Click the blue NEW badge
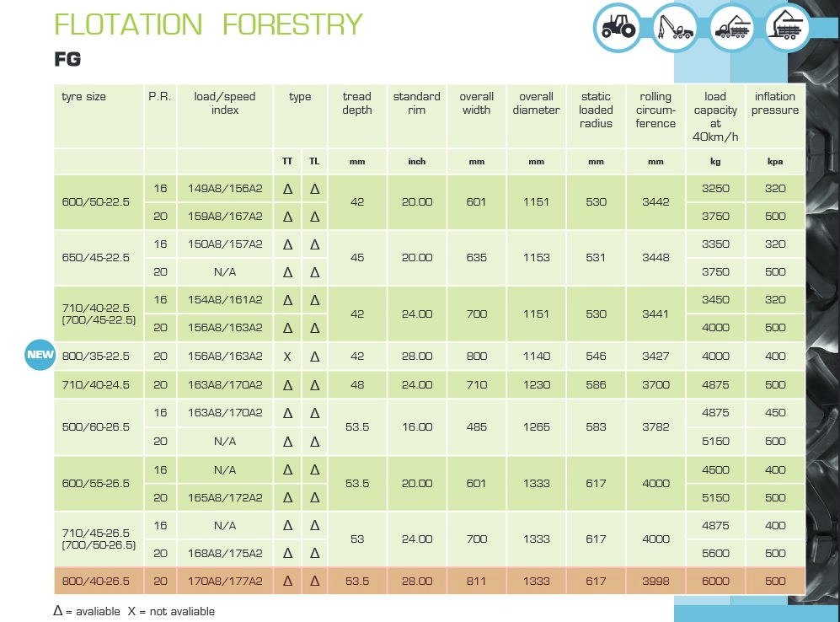The height and width of the screenshot is (622, 840). click(39, 356)
